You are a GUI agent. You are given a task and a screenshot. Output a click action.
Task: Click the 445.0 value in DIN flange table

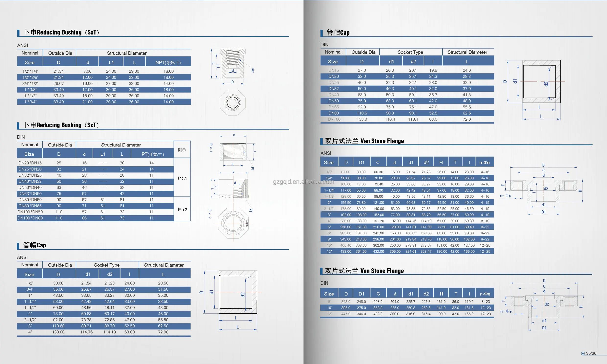point(346,314)
